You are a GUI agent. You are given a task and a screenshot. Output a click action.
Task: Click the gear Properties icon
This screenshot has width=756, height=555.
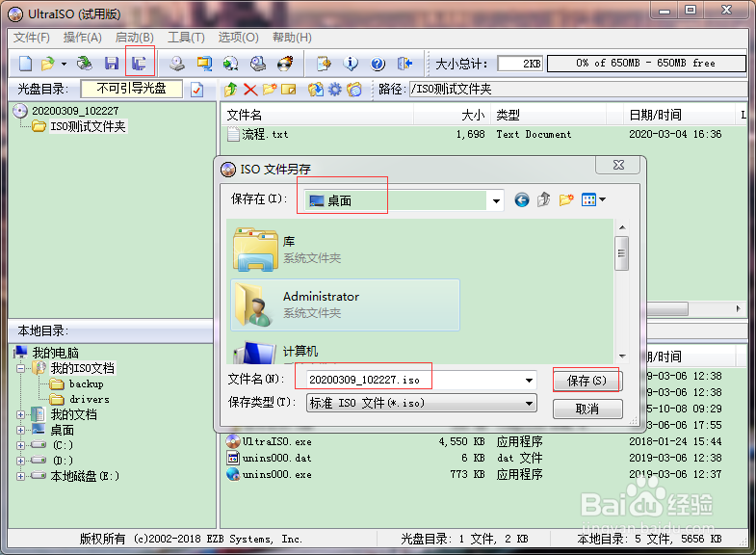click(334, 90)
